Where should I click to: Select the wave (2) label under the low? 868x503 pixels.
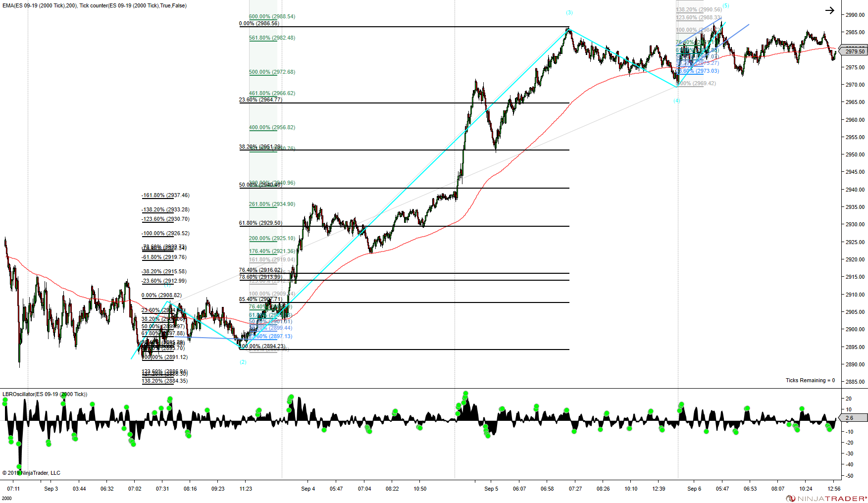[243, 362]
